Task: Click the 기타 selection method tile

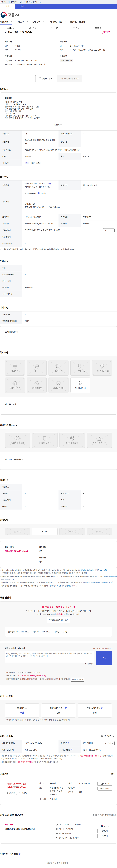Action: pyautogui.click(x=99, y=531)
